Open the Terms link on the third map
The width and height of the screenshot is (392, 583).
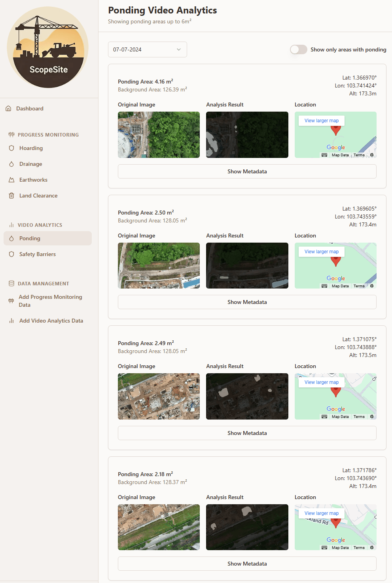click(359, 417)
